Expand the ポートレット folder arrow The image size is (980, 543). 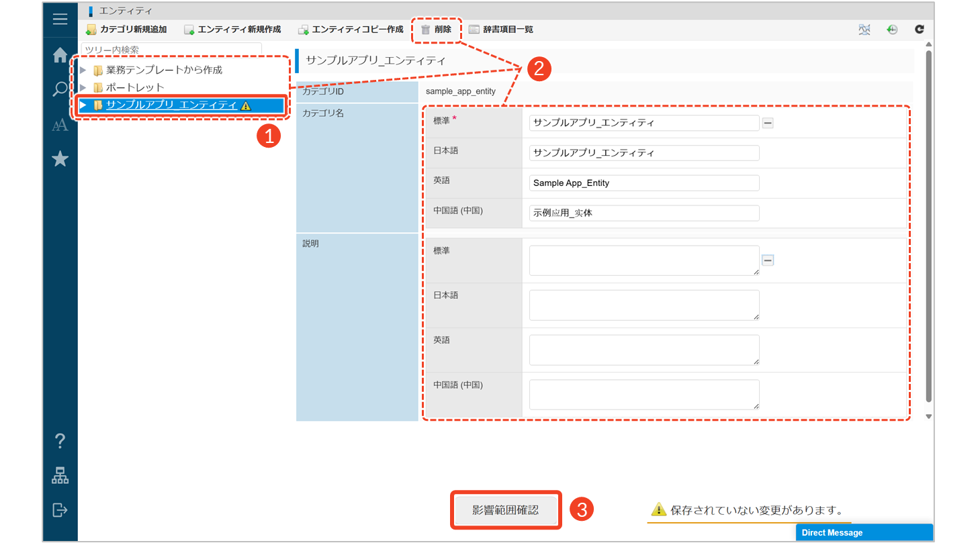[x=83, y=87]
